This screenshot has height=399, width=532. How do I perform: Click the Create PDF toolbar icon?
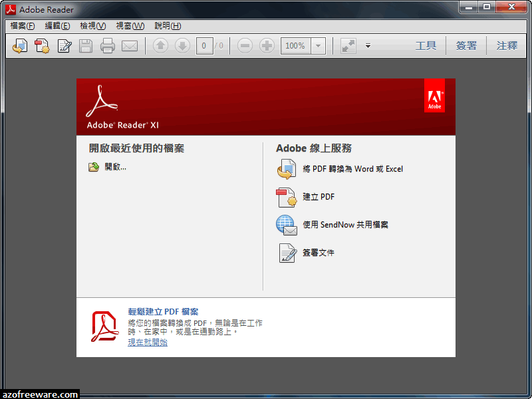coord(42,46)
